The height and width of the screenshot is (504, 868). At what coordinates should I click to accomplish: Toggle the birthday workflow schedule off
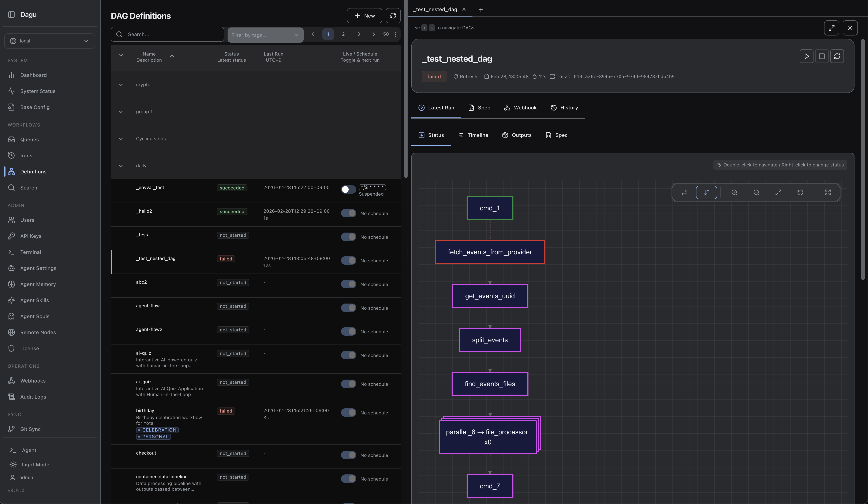(x=348, y=412)
